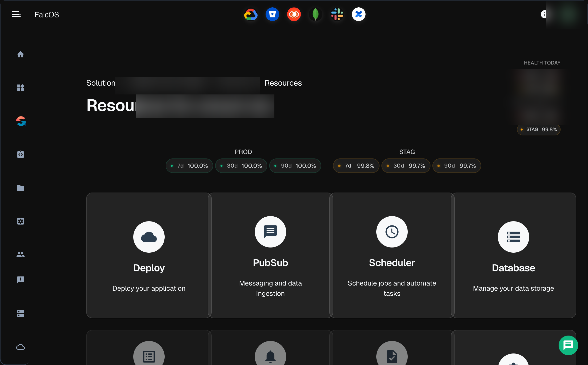Open the green chat bubble button

point(568,345)
